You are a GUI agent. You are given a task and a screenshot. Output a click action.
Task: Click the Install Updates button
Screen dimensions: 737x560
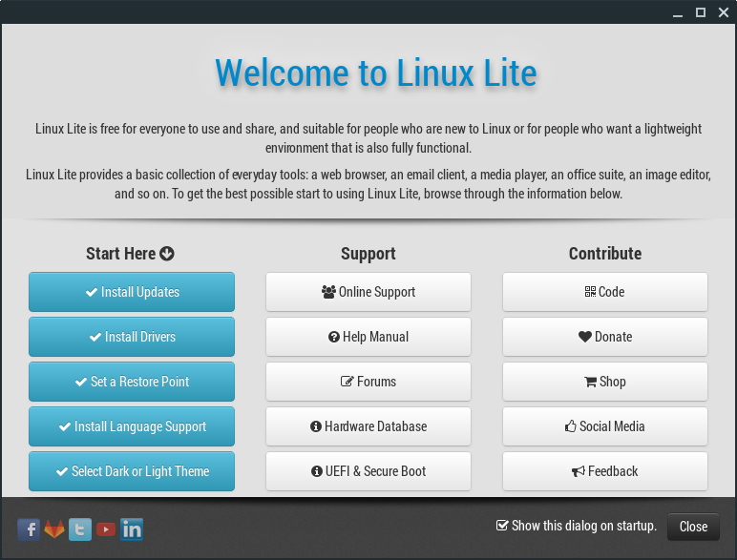pos(132,292)
